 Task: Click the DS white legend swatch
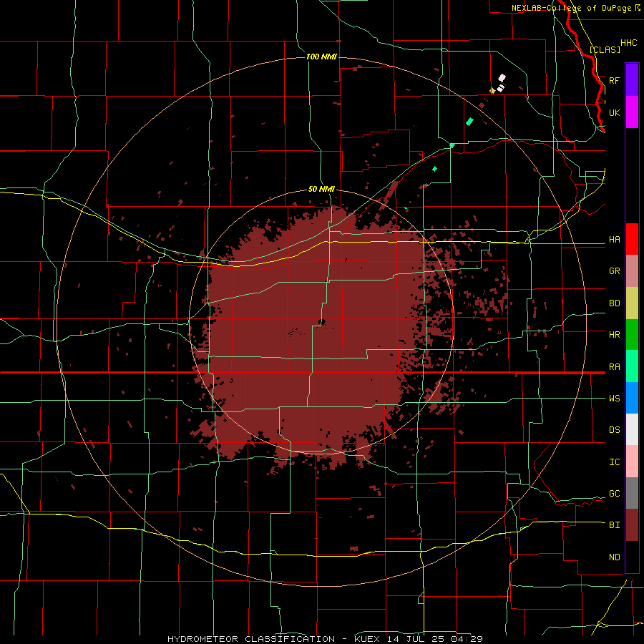tap(632, 429)
